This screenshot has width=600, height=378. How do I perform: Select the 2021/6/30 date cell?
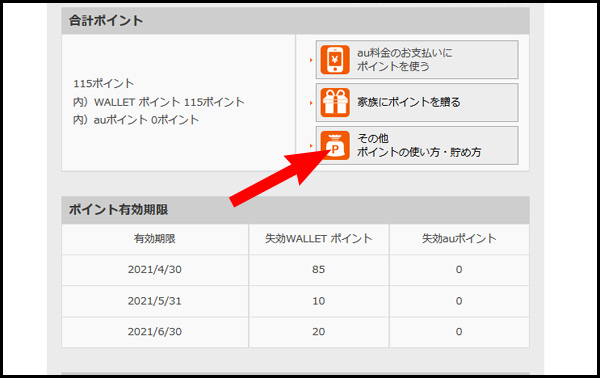pos(155,332)
